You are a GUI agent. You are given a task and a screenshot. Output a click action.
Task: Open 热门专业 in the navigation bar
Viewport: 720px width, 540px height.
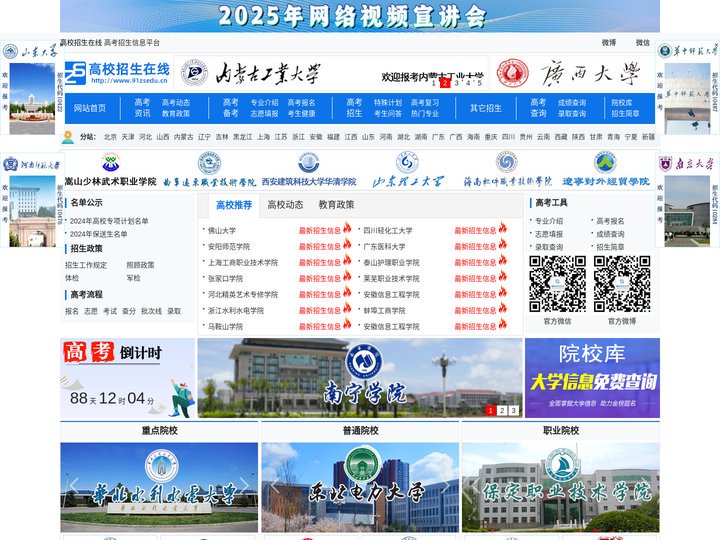point(425,113)
